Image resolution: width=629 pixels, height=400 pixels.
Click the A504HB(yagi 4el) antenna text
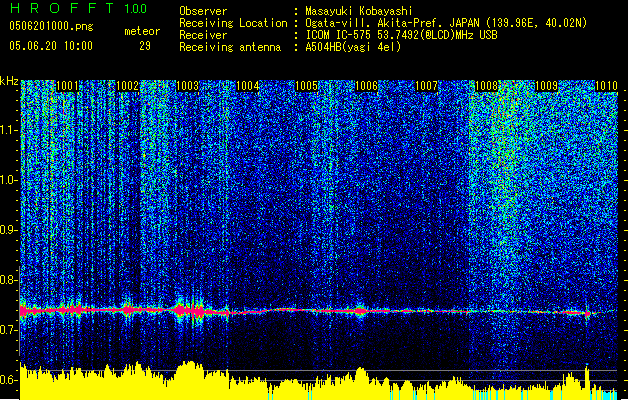tap(353, 47)
